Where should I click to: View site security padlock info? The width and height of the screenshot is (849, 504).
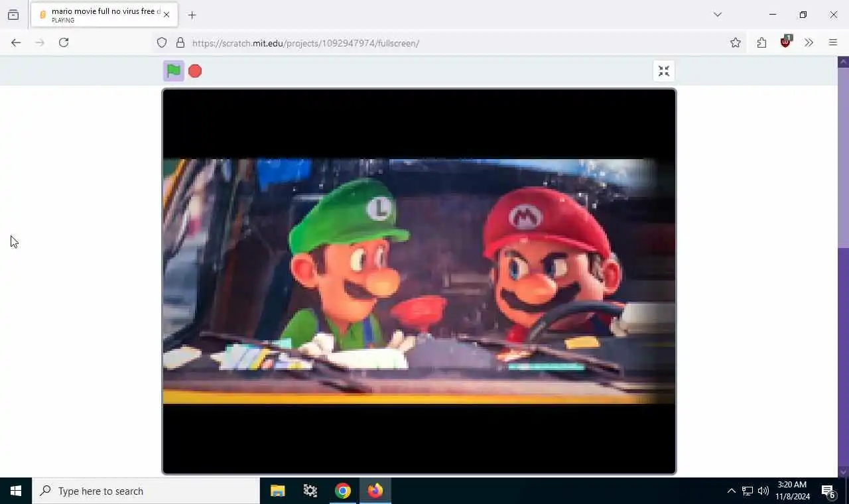tap(180, 42)
